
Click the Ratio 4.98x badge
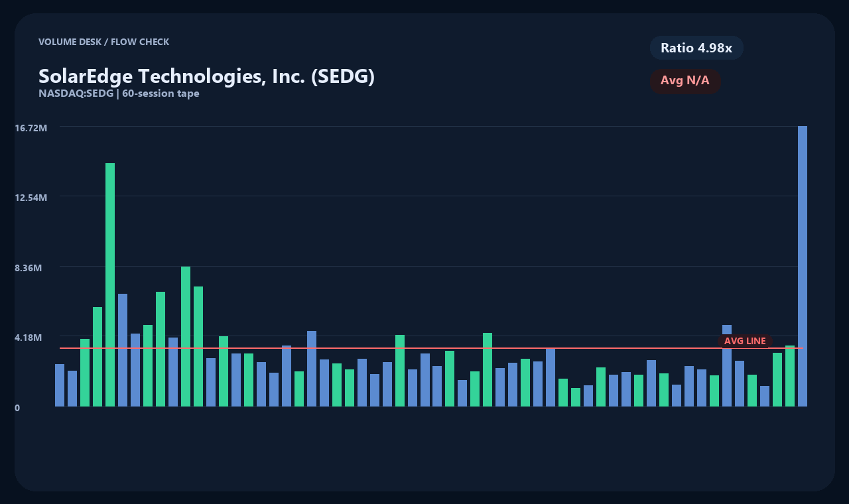[x=696, y=48]
